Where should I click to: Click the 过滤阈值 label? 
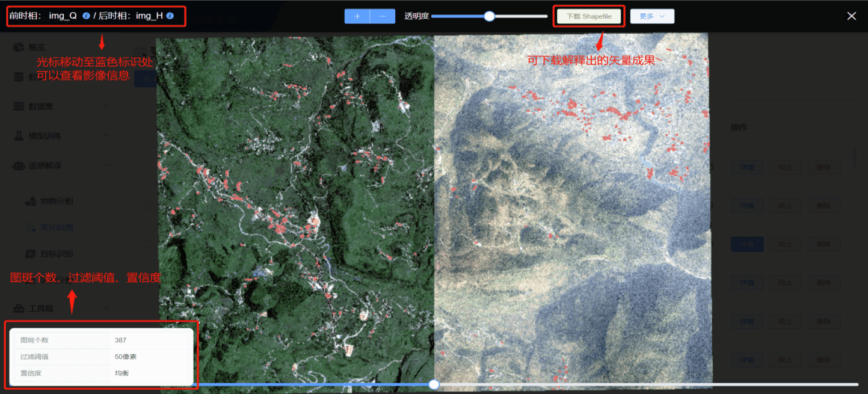coord(34,357)
